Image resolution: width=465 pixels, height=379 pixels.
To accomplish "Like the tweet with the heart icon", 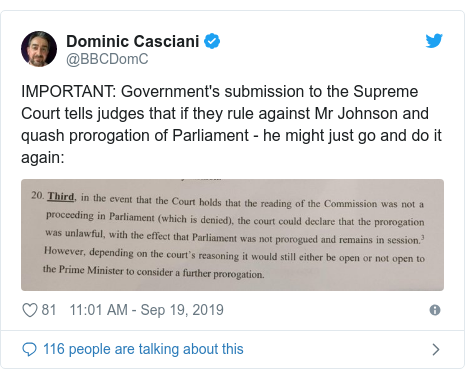I will (x=30, y=310).
